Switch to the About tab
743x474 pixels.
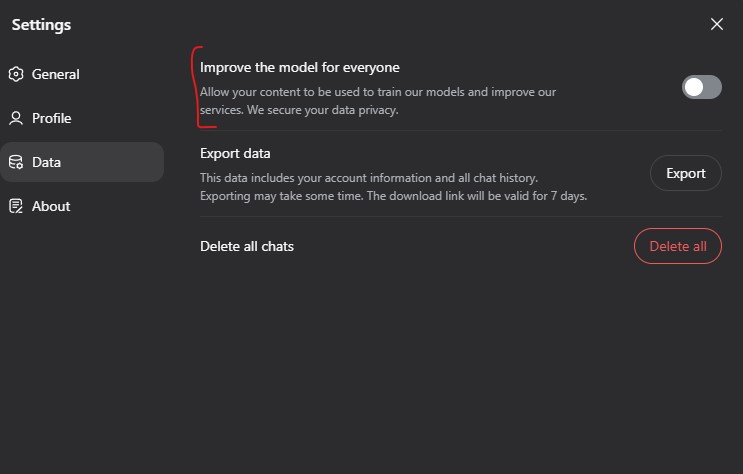tap(82, 206)
